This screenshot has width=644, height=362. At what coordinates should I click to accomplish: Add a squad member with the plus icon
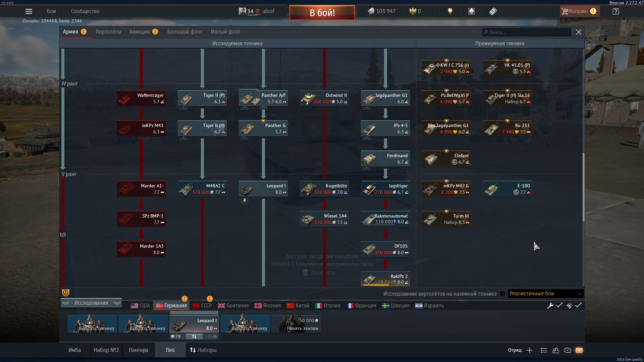pos(530,350)
